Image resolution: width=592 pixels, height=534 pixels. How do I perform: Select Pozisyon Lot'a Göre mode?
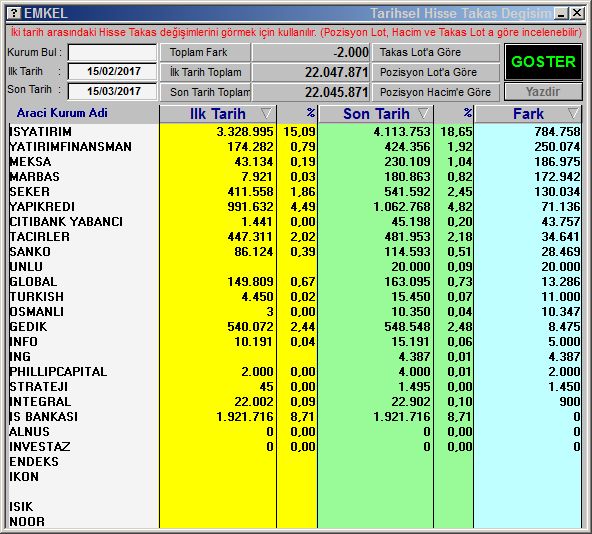436,72
